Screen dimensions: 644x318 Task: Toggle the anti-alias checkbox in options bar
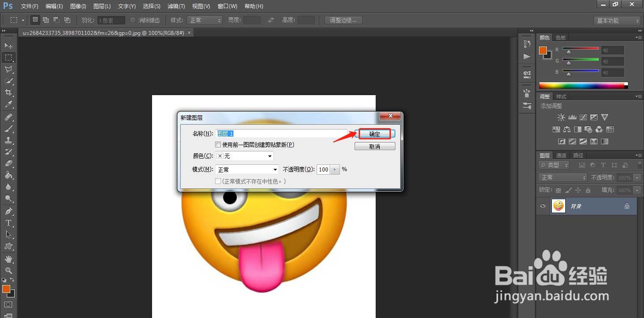tap(133, 20)
